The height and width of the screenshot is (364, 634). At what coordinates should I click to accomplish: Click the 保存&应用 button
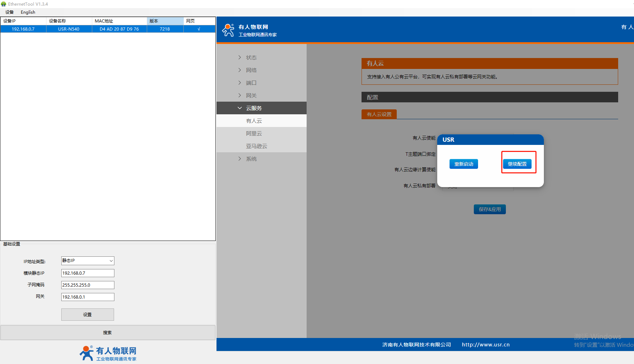click(x=490, y=209)
